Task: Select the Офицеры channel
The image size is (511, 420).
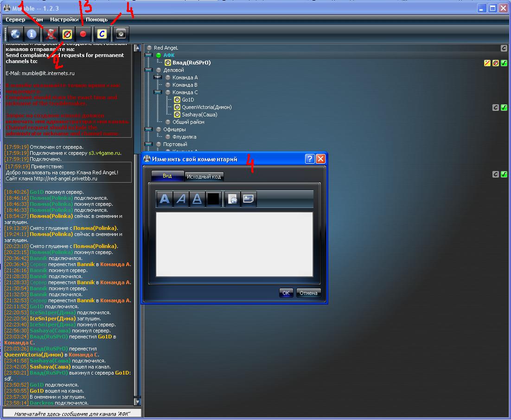Action: tap(174, 129)
